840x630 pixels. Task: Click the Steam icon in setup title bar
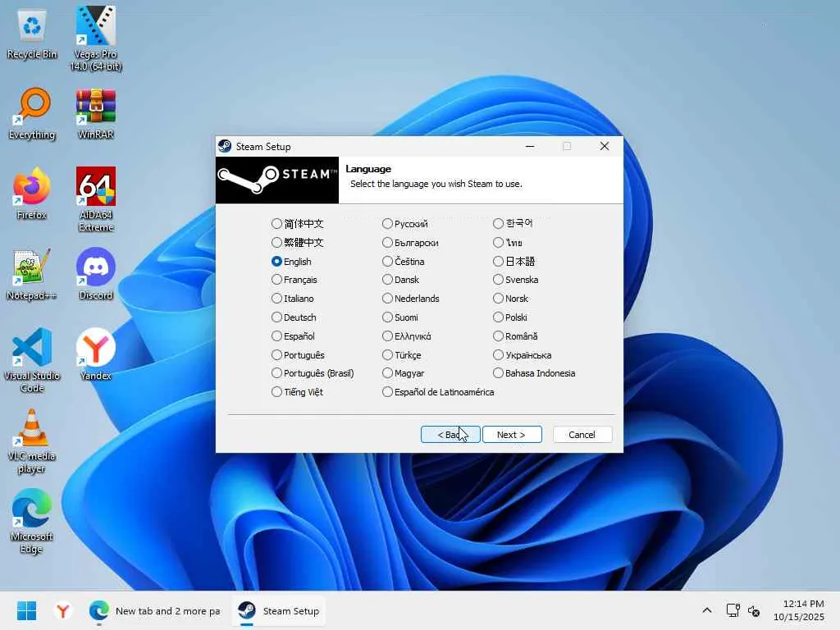coord(225,146)
